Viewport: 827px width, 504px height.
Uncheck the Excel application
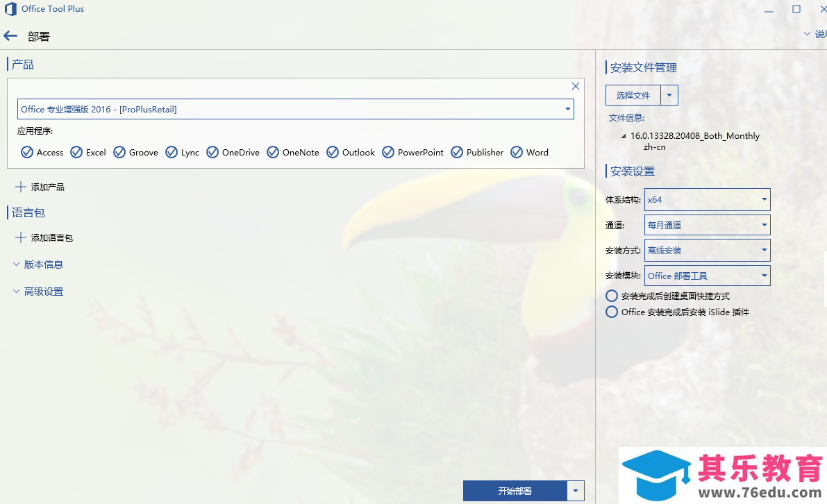point(76,152)
